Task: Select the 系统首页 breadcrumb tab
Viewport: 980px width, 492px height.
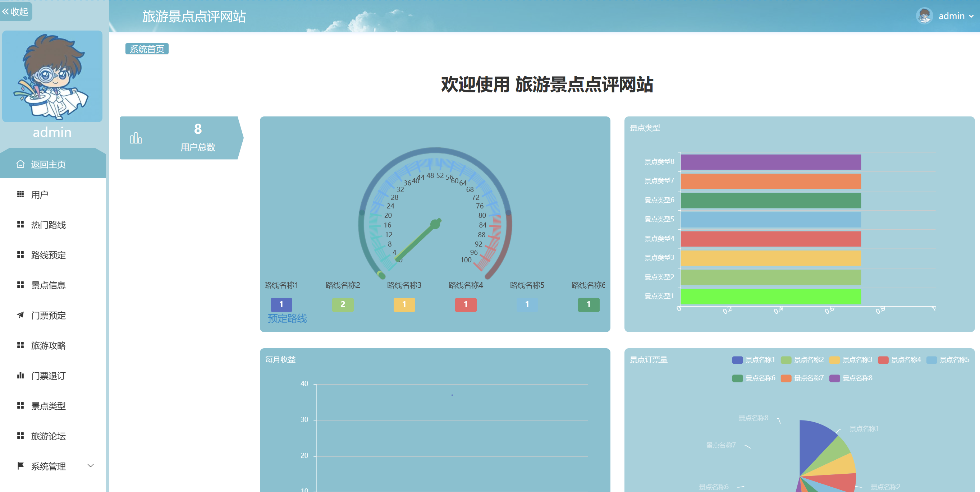Action: [x=147, y=49]
